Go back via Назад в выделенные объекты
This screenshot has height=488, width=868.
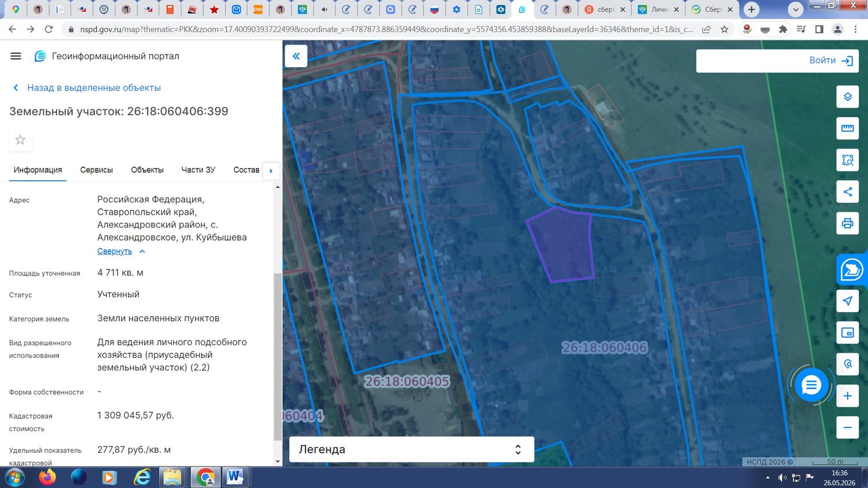tap(87, 88)
